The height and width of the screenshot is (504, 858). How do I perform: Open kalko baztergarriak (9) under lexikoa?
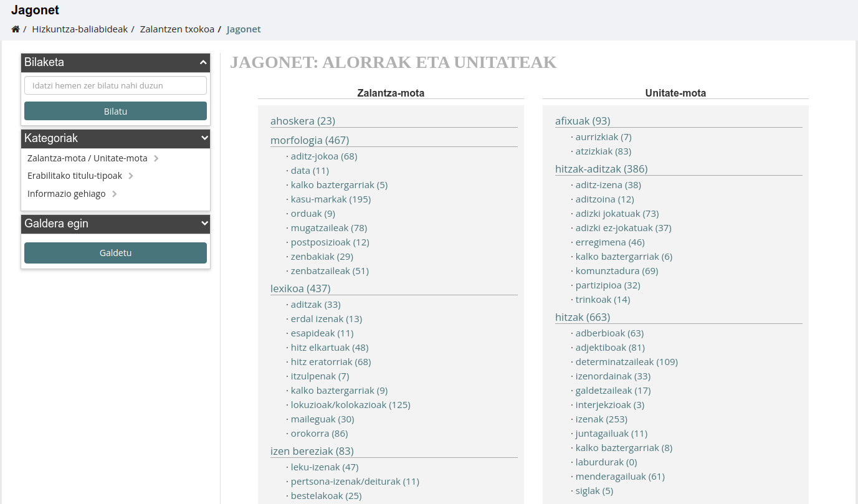pos(339,391)
